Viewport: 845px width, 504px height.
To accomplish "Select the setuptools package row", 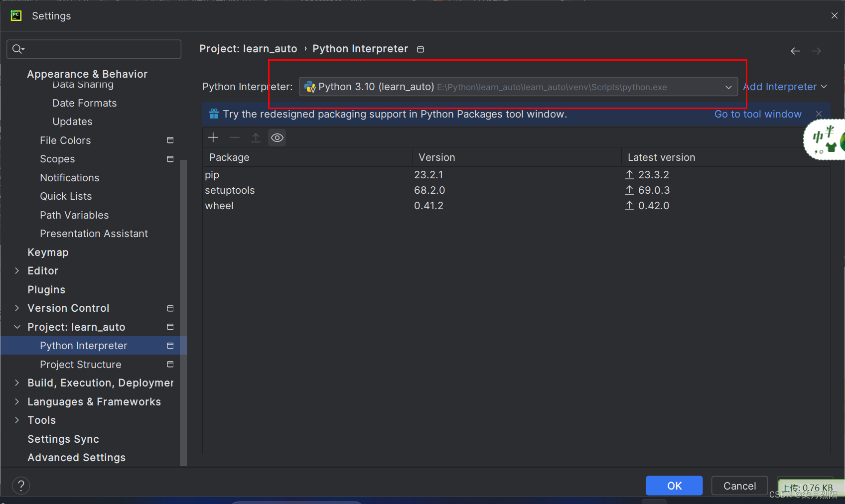I will [516, 190].
